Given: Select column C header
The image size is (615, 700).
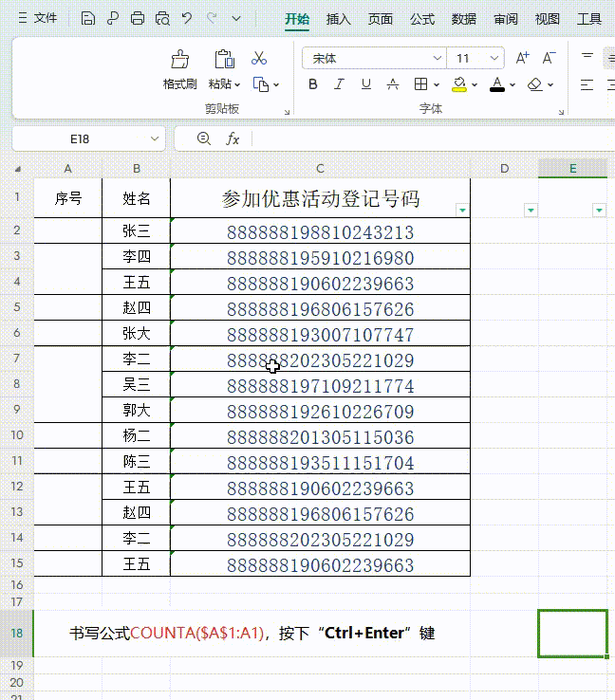Looking at the screenshot, I should point(320,169).
